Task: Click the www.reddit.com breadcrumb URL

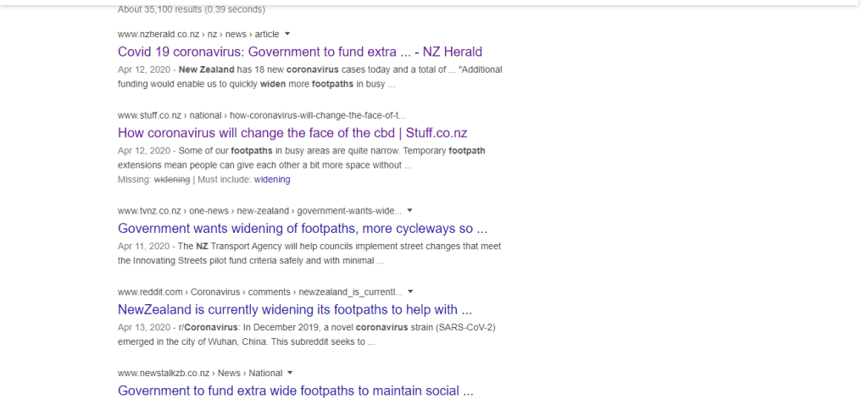Action: [150, 291]
